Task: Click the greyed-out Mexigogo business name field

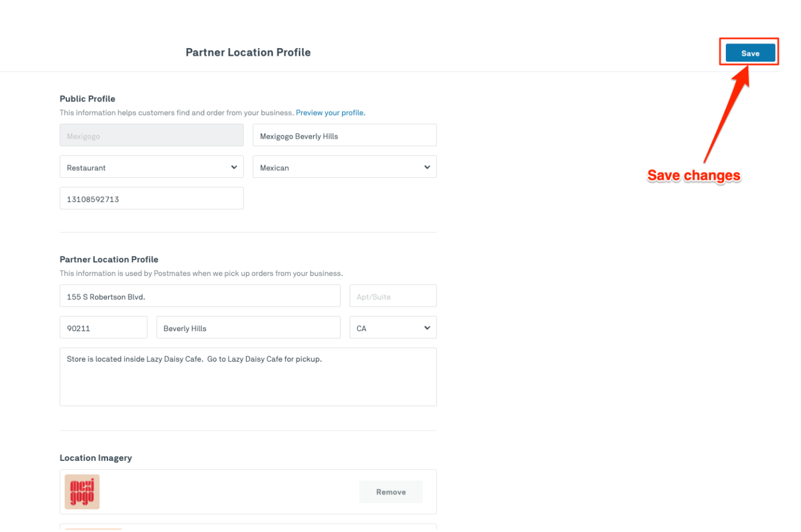Action: pos(151,136)
